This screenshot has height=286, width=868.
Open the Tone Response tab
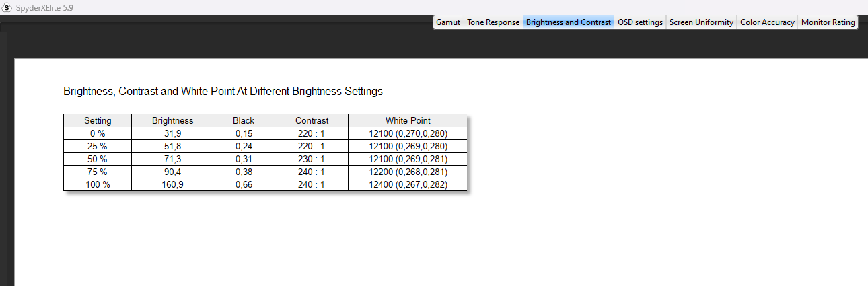493,22
